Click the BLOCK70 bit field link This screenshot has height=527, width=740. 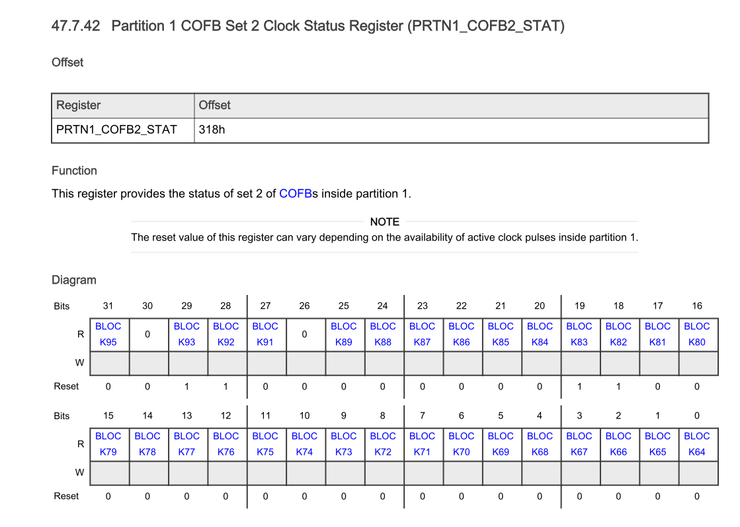[461, 444]
